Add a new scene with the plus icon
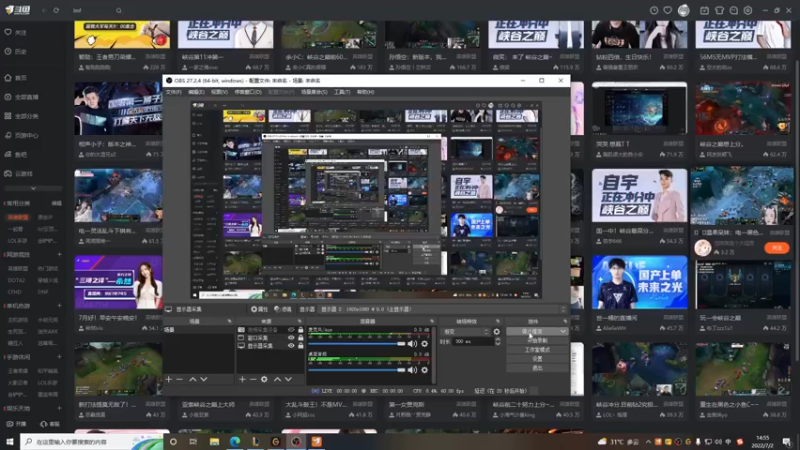Screen dimensions: 800x450 [169, 379]
